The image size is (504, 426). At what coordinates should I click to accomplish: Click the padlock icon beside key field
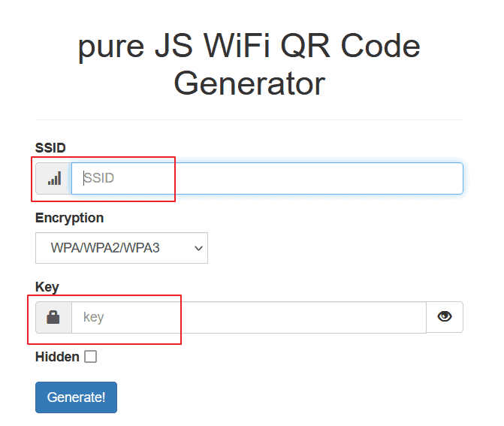(x=53, y=317)
